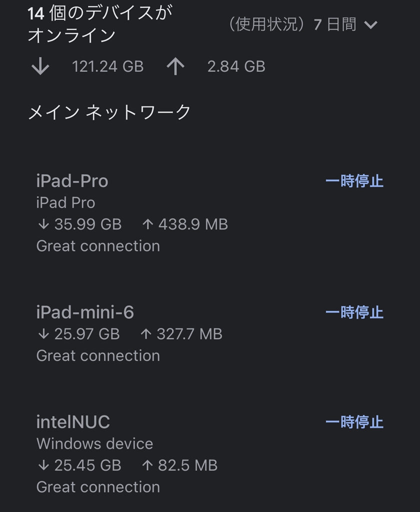Tap the iPad-mini-6 download arrow icon
The height and width of the screenshot is (512, 420).
point(43,334)
